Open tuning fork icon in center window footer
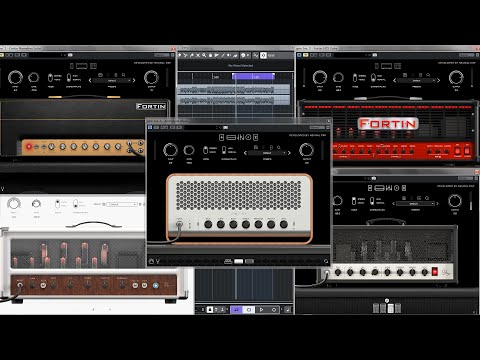 pyautogui.click(x=158, y=261)
